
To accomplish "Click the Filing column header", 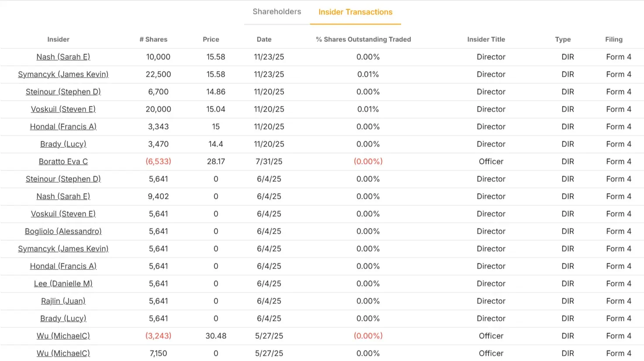I will 613,39.
